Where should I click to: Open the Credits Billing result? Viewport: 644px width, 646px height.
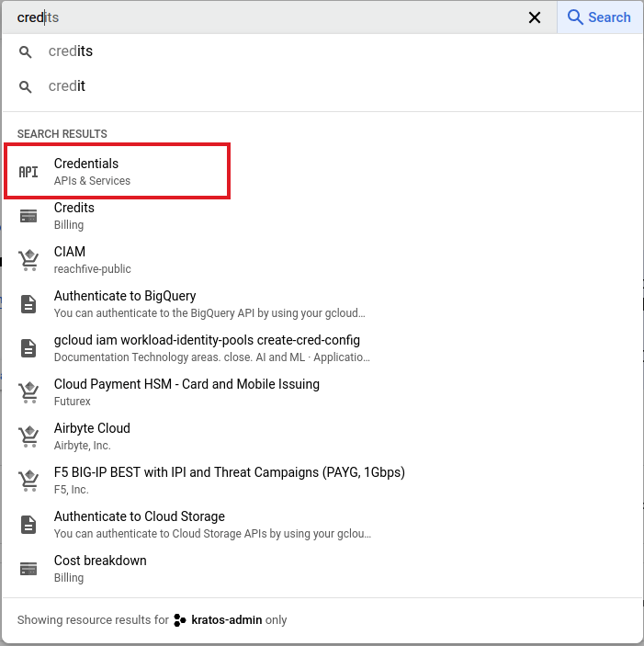[x=74, y=208]
